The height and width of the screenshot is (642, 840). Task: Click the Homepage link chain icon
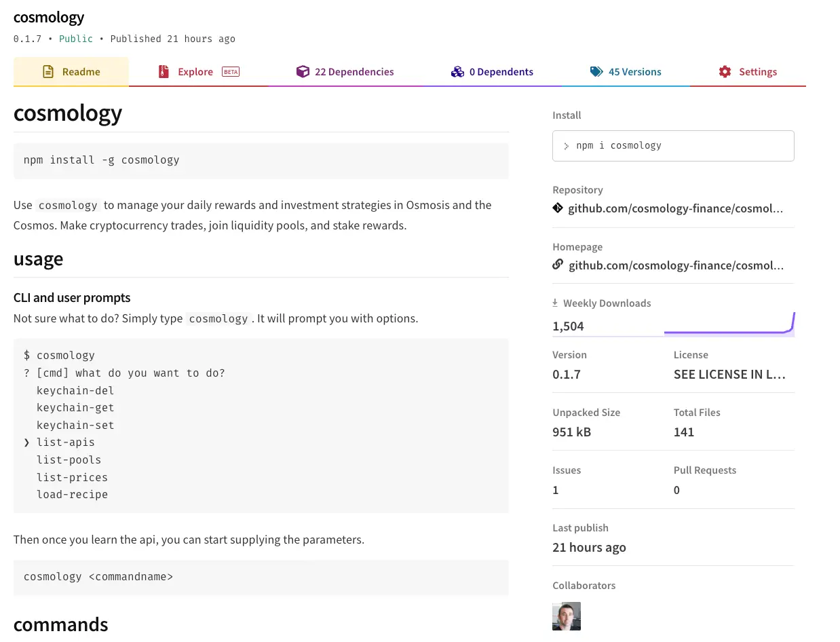(557, 265)
